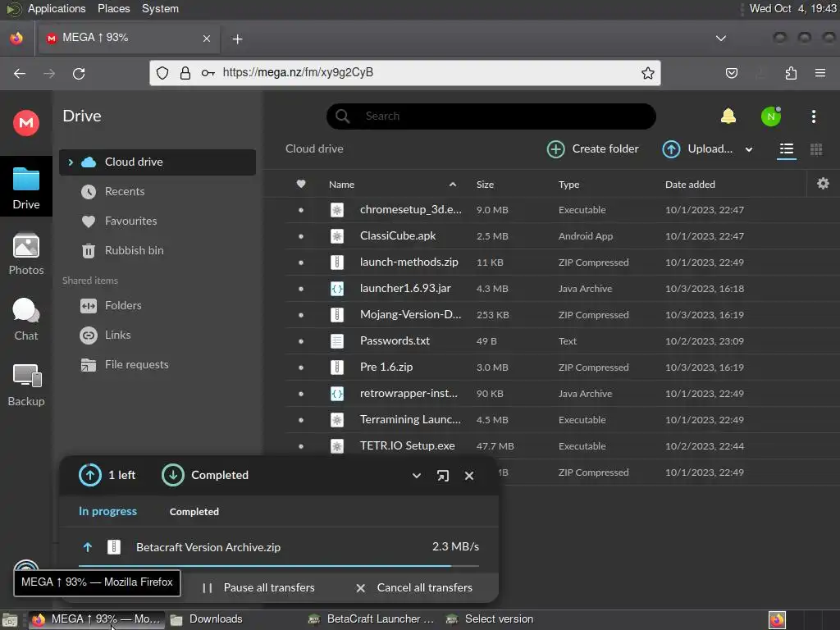Open the MEGA logo home icon
The height and width of the screenshot is (630, 840).
tap(25, 123)
